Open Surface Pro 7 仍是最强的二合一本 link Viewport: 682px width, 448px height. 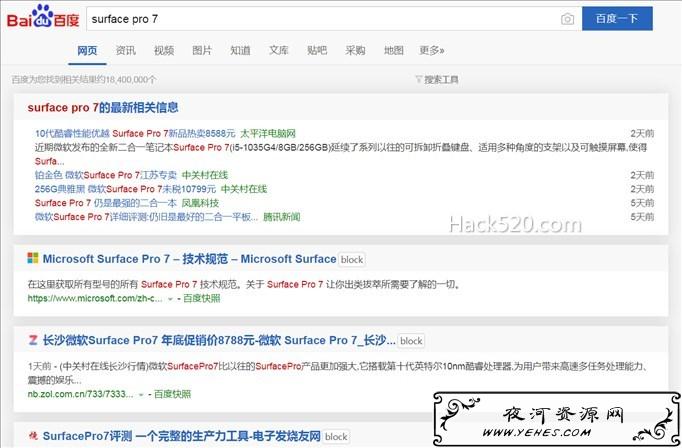click(106, 203)
